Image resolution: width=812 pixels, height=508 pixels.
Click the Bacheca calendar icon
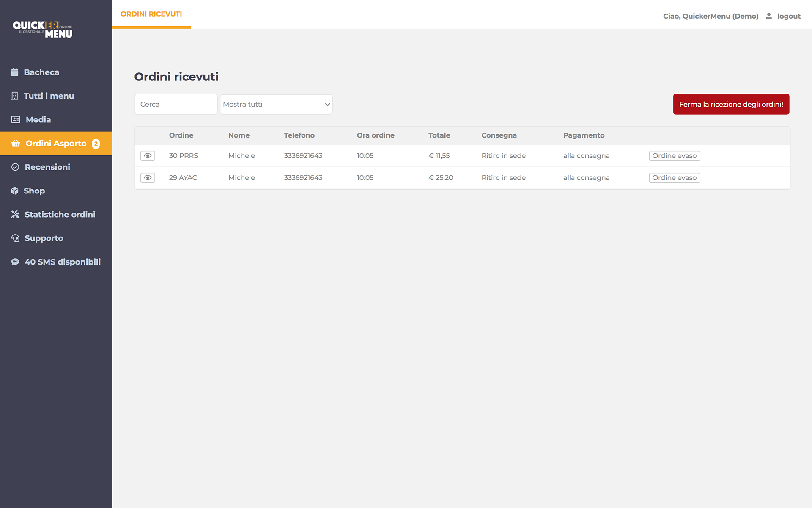coord(15,72)
